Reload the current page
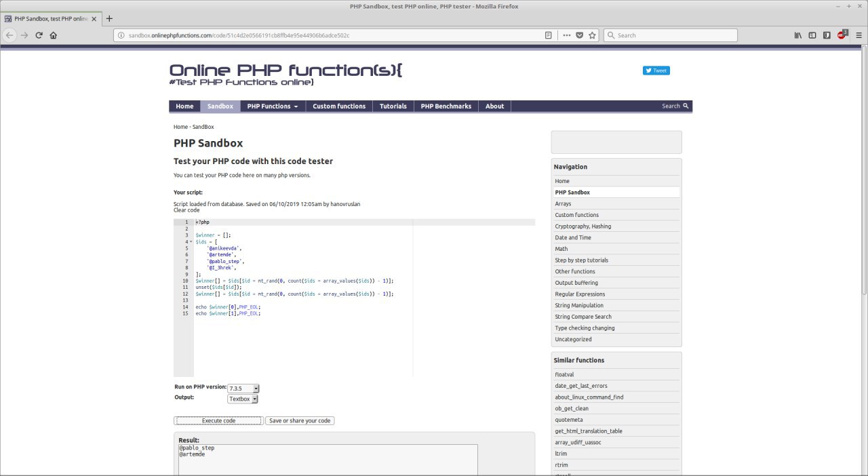The height and width of the screenshot is (476, 868). tap(39, 35)
